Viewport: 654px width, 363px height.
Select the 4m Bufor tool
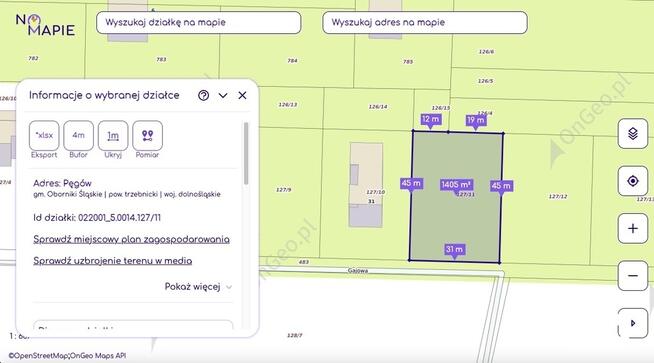coord(78,136)
